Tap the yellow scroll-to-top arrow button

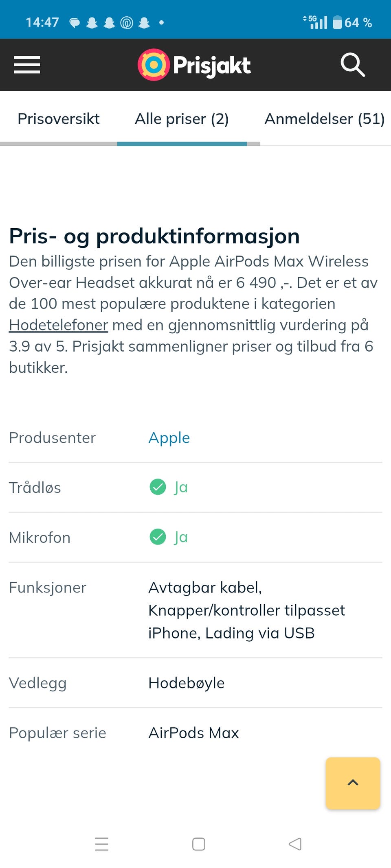[x=353, y=783]
